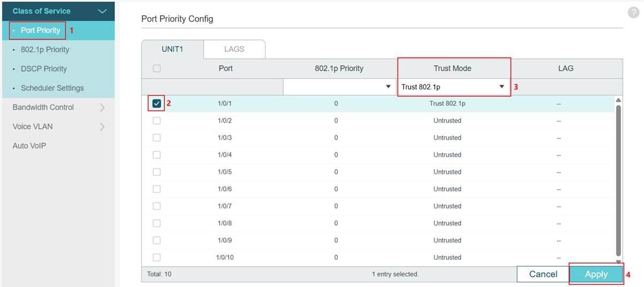Viewport: 644px width, 287px height.
Task: Check the port 1/0/4 checkbox
Action: coord(156,155)
